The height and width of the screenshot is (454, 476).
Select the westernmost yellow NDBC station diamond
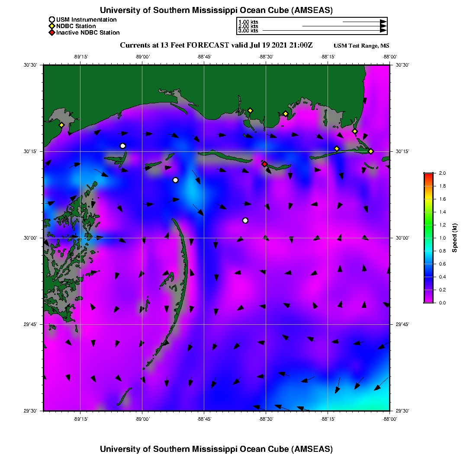point(61,125)
